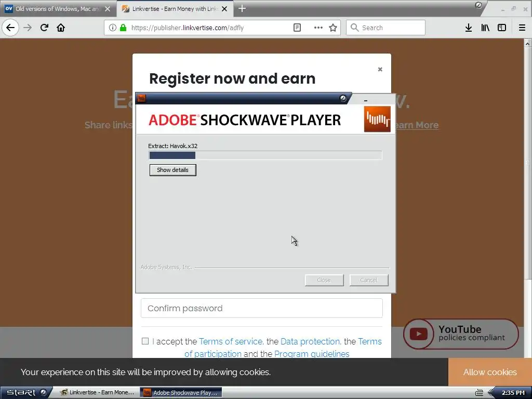
Task: Open the Library bookshelf icon
Action: (x=485, y=28)
